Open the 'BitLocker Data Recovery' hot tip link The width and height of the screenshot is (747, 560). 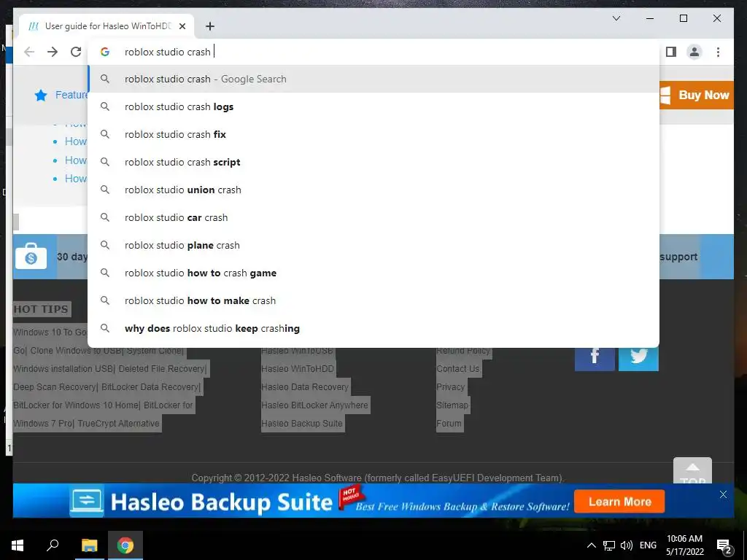(x=150, y=386)
